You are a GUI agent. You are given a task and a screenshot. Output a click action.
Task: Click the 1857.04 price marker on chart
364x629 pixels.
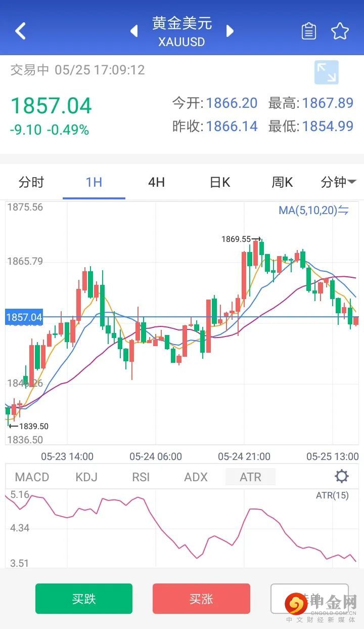coord(24,317)
